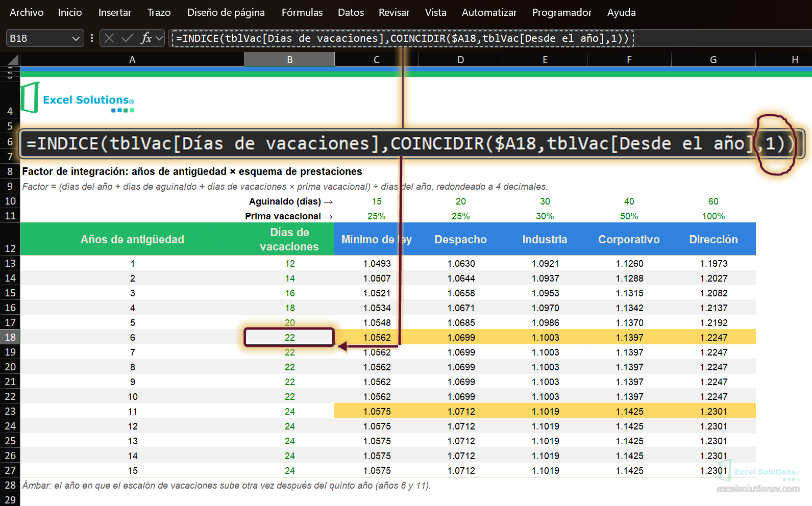
Task: Open the Automatizar tab
Action: 489,12
